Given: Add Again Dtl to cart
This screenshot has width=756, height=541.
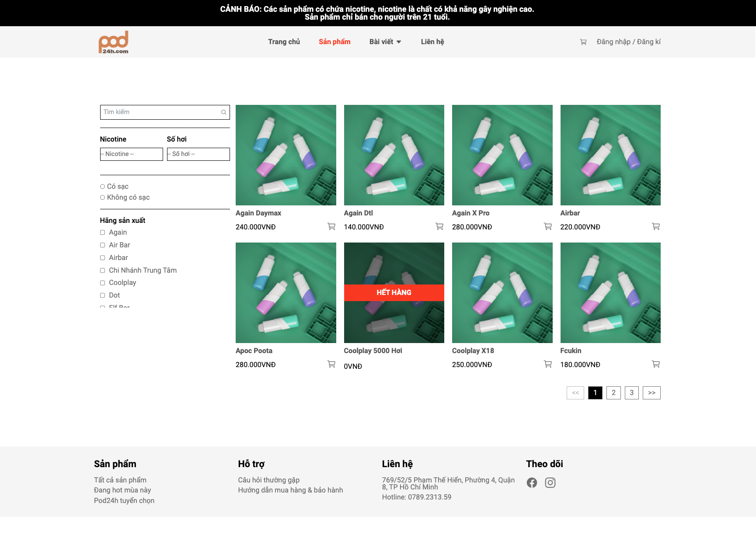Looking at the screenshot, I should click(x=439, y=226).
